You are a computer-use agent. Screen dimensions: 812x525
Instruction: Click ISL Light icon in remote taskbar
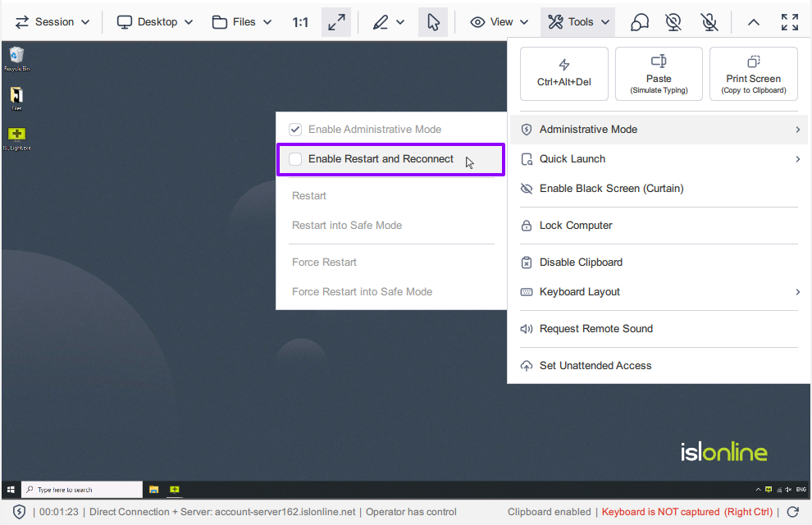pos(175,489)
